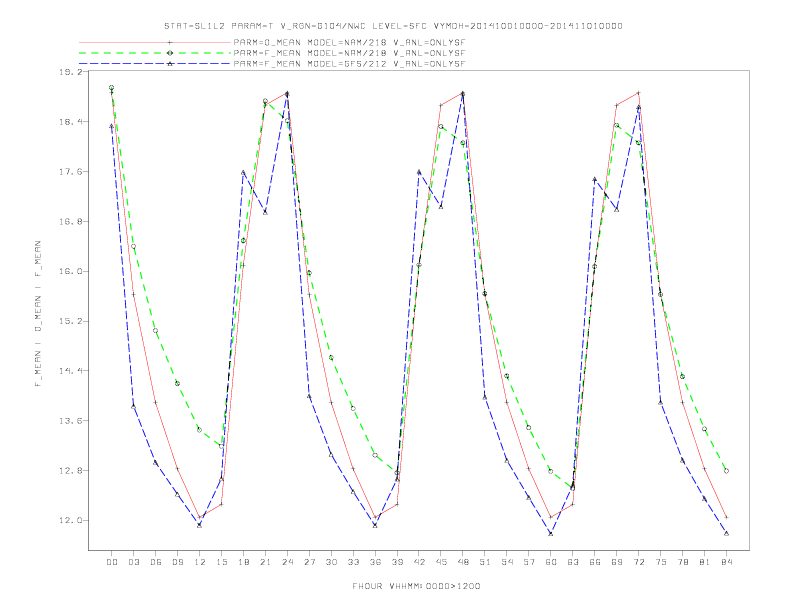Screen dimensions: 792x612
Task: Click y-axis tick label 14.4
Action: (x=70, y=371)
